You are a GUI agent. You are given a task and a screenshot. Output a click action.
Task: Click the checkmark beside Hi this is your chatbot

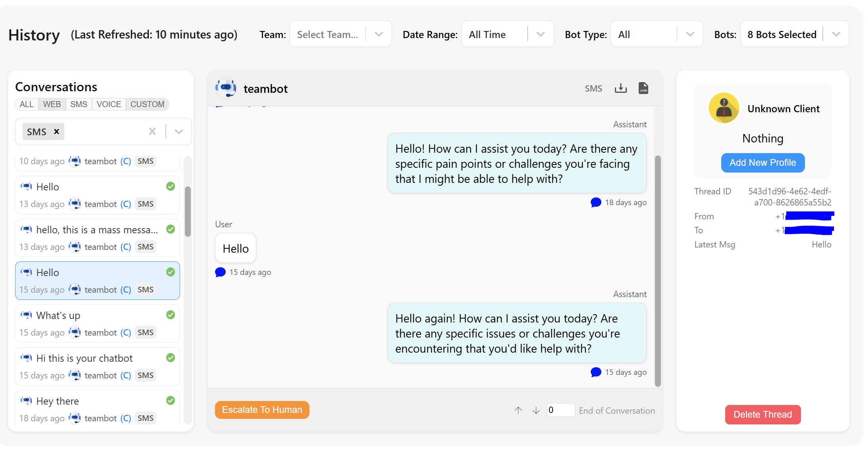click(x=171, y=358)
